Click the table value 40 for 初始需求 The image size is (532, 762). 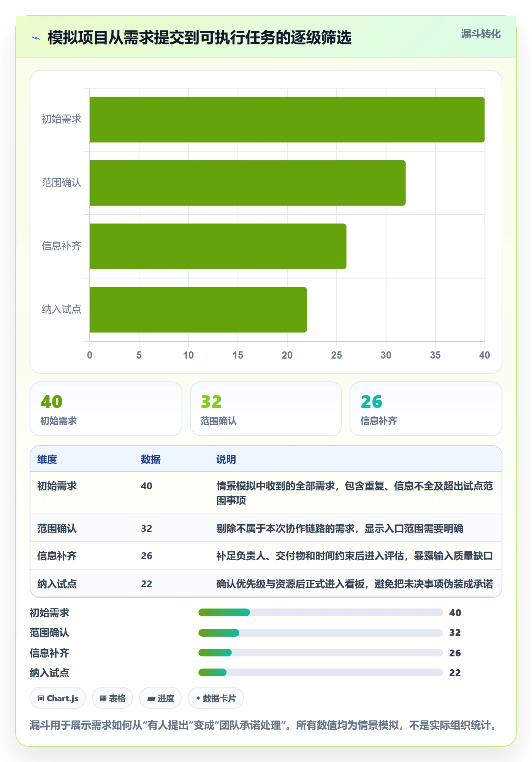pyautogui.click(x=147, y=486)
